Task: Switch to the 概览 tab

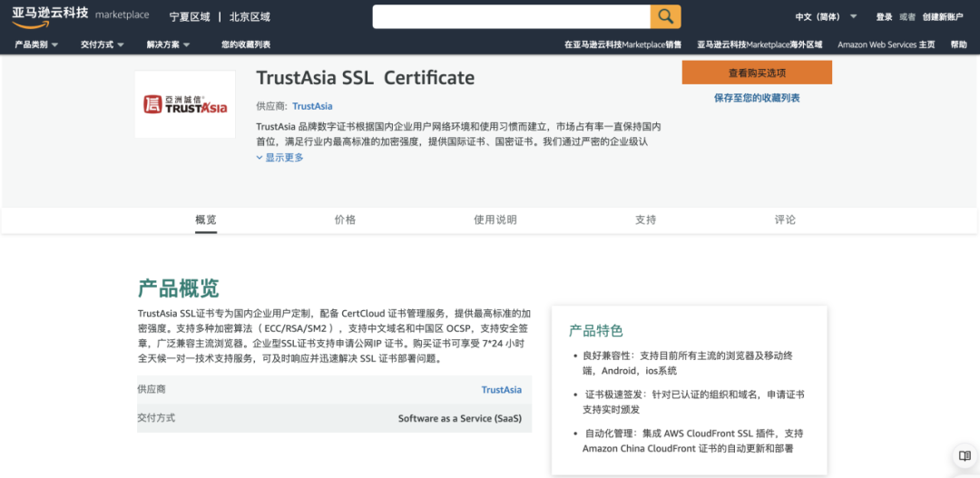Action: [x=206, y=219]
